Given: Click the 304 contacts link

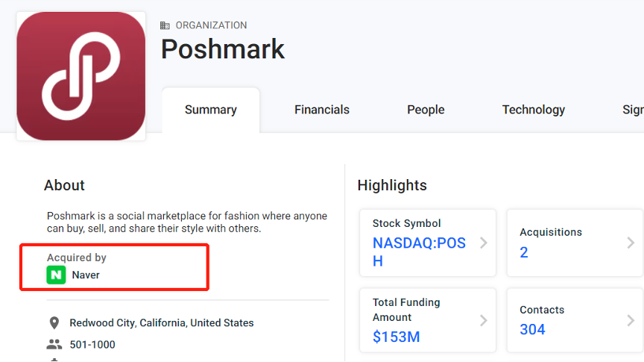Looking at the screenshot, I should pos(532,329).
